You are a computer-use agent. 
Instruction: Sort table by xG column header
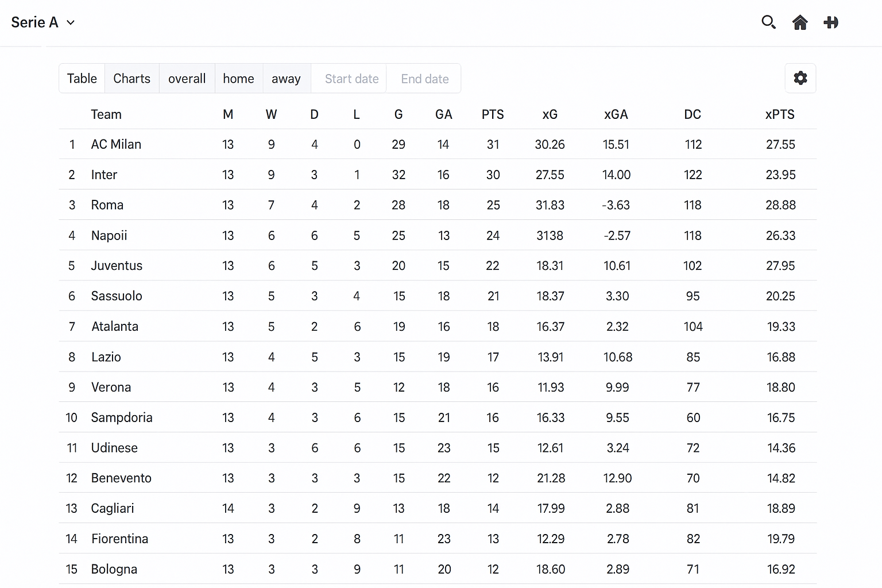click(x=550, y=114)
